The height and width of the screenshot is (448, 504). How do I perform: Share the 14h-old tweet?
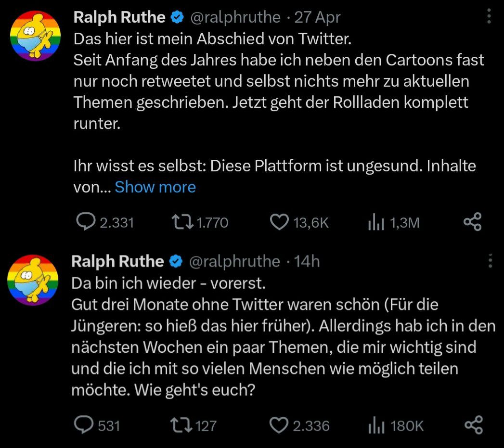(472, 425)
